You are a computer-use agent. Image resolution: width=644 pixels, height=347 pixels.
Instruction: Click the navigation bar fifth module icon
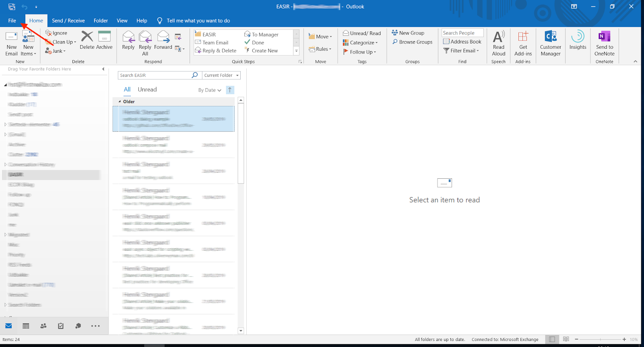78,326
